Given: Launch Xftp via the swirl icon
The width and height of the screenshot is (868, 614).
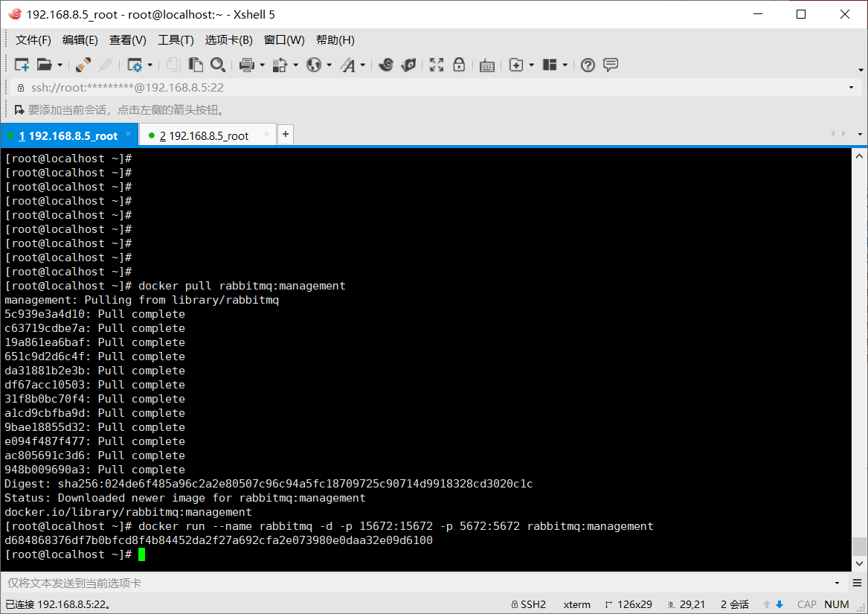Looking at the screenshot, I should pyautogui.click(x=386, y=65).
